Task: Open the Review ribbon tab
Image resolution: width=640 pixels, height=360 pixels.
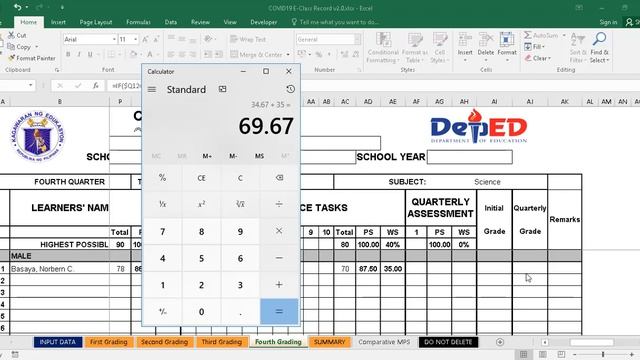Action: click(200, 22)
